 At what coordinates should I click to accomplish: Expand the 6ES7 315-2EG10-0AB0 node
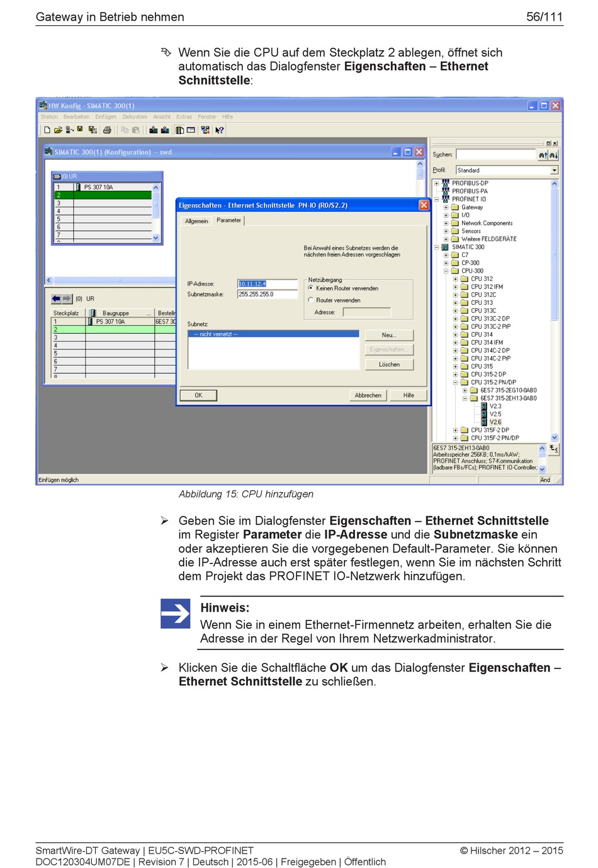click(465, 391)
